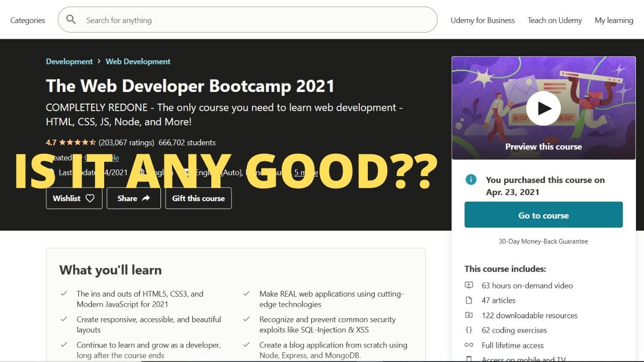Open Teach on Udemy
The width and height of the screenshot is (644, 362).
coord(554,20)
